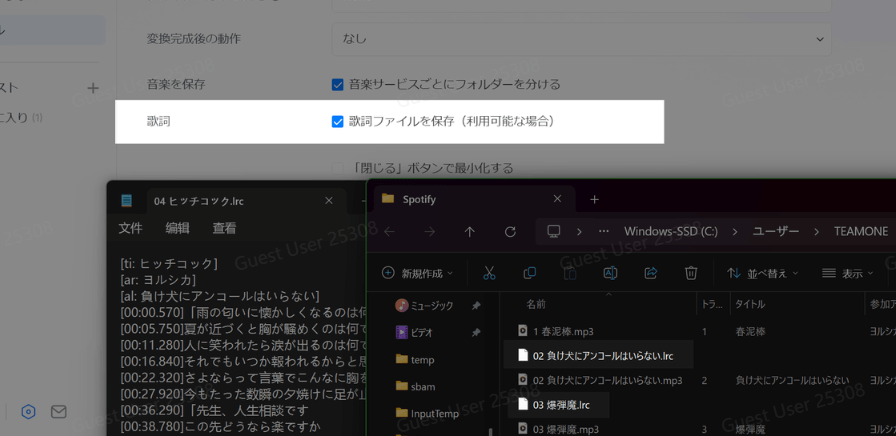Click the mail envelope icon
The image size is (896, 436).
[59, 412]
